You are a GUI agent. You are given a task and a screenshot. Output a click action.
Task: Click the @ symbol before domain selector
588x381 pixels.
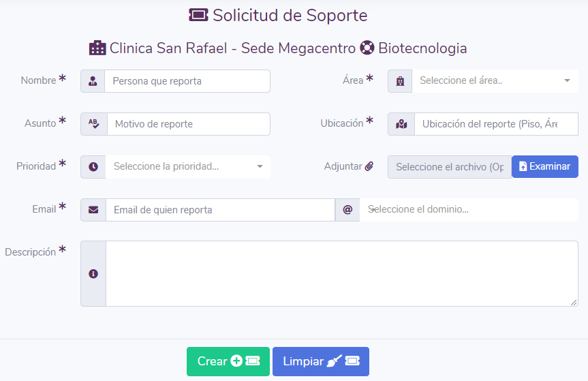point(347,210)
